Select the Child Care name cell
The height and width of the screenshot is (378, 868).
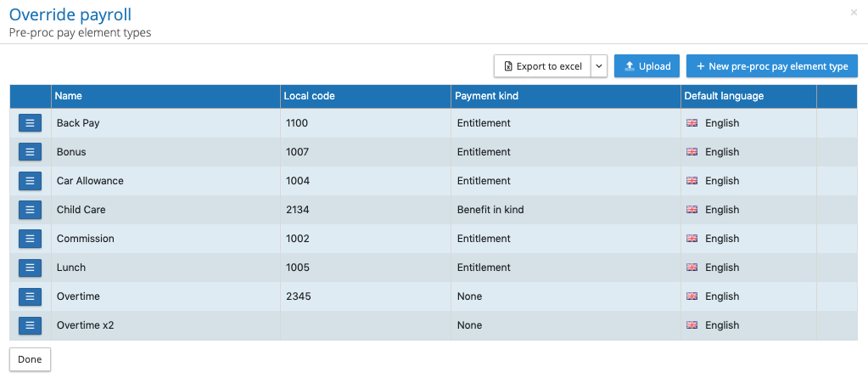[x=81, y=210]
